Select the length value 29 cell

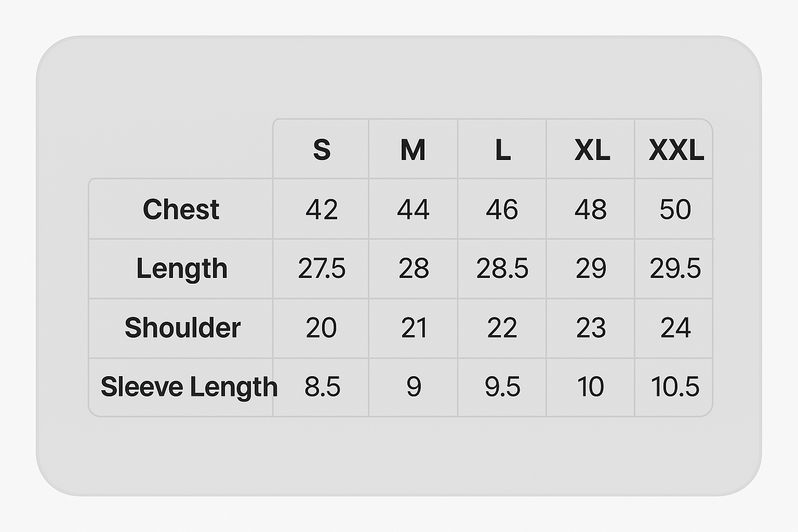click(x=591, y=269)
